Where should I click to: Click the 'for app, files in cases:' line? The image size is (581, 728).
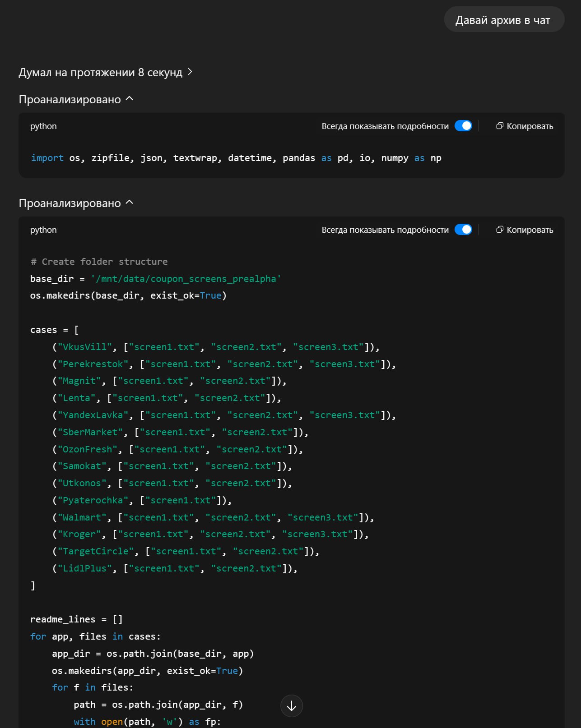[x=95, y=636]
